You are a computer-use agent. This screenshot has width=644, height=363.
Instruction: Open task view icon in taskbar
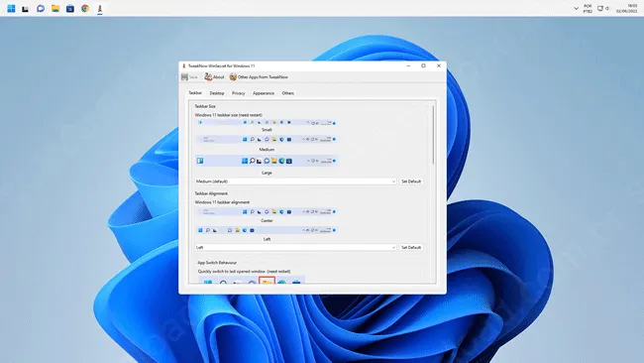26,9
